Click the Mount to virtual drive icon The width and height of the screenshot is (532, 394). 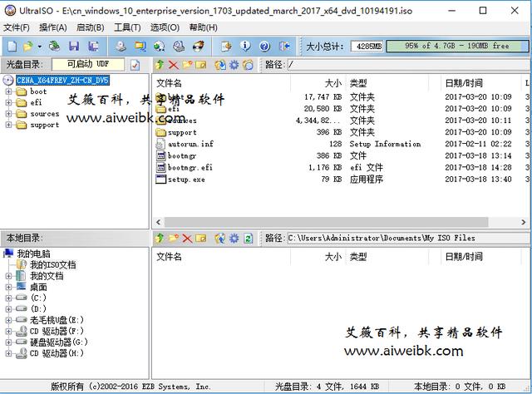pos(179,47)
